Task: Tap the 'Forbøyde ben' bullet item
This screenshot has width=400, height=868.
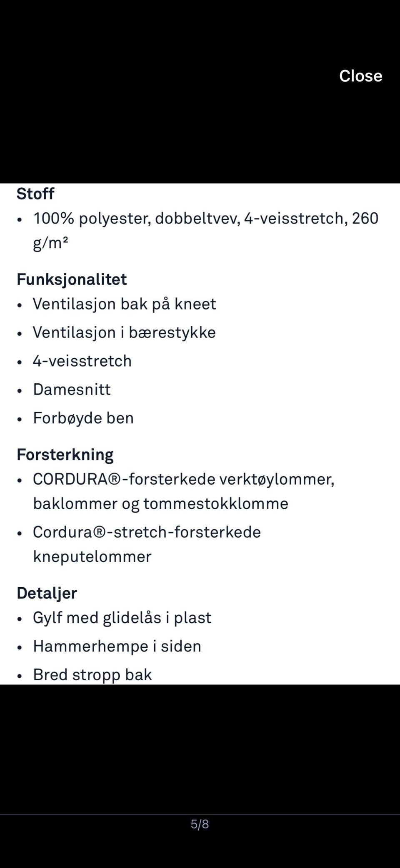Action: click(84, 418)
